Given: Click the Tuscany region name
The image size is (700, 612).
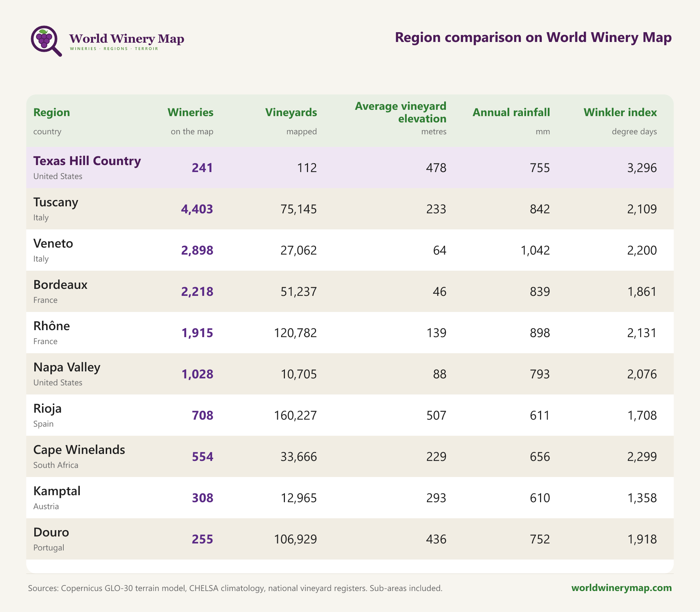Looking at the screenshot, I should tap(56, 202).
